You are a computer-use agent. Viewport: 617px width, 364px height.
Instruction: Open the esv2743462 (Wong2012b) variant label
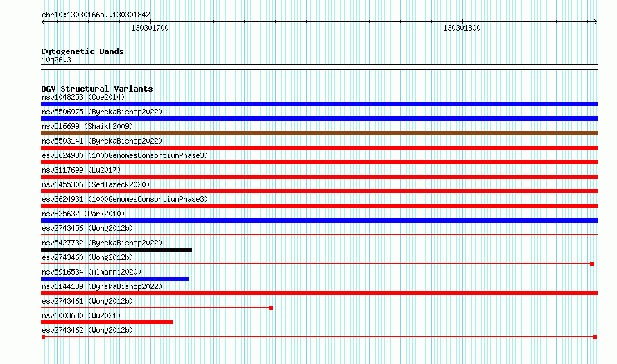[87, 330]
